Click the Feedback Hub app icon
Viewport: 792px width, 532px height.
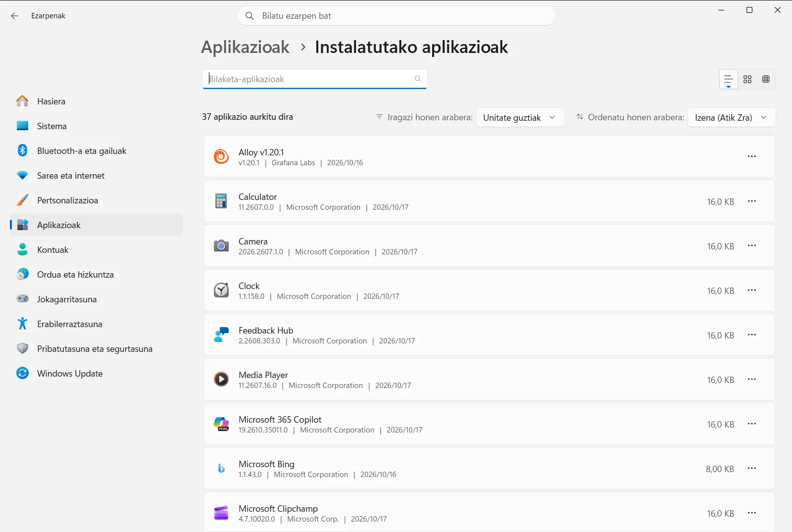(221, 335)
